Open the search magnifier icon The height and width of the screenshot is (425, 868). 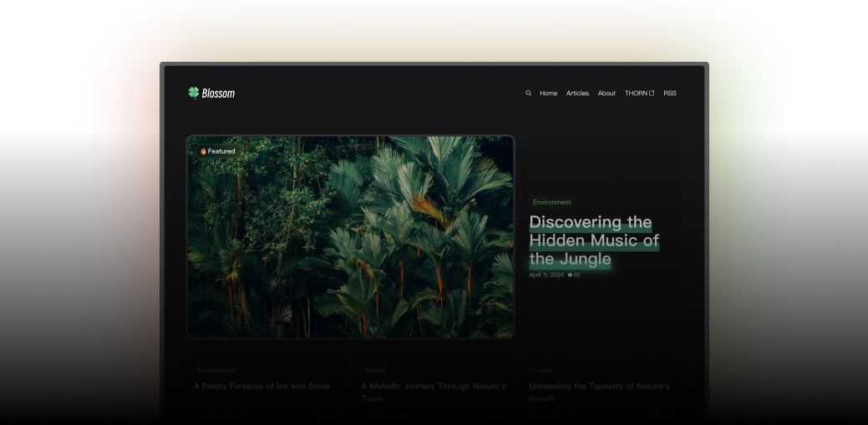pyautogui.click(x=528, y=94)
